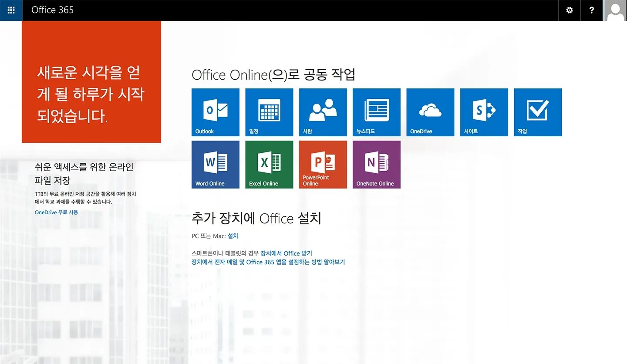Open the 작업 tasks tile

(x=538, y=112)
